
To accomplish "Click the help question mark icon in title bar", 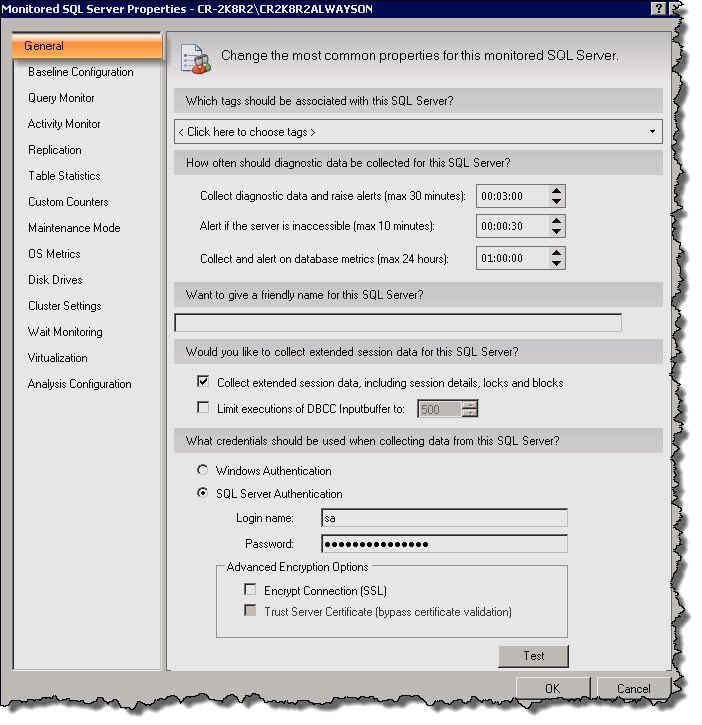I will coord(659,8).
